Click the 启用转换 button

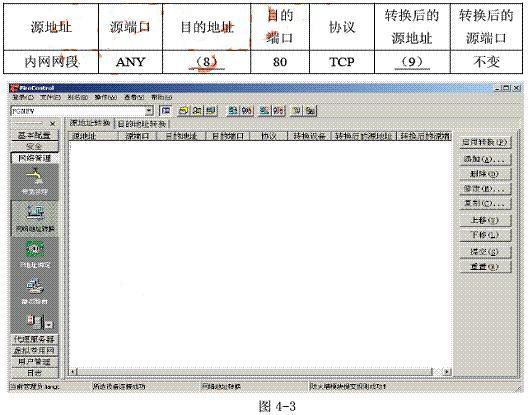tap(485, 142)
